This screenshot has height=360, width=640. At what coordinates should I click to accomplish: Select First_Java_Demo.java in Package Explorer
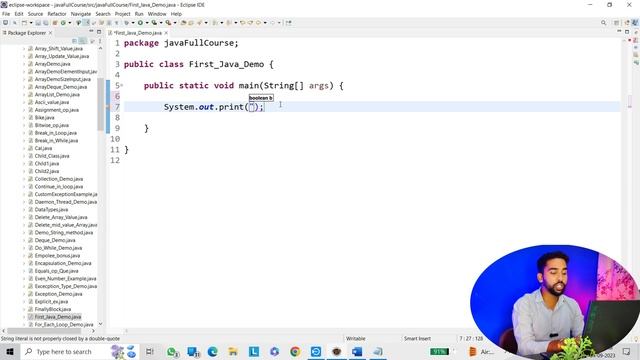[58, 317]
